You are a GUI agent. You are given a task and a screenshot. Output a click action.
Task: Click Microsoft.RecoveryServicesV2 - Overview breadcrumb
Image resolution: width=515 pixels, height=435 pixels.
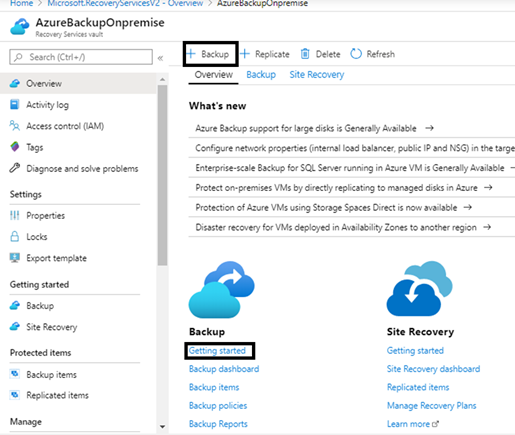tap(125, 3)
